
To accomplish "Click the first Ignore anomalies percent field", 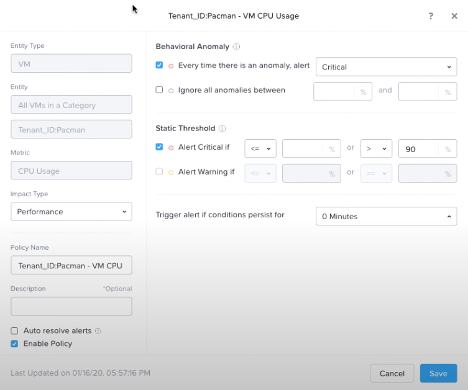I will point(343,92).
